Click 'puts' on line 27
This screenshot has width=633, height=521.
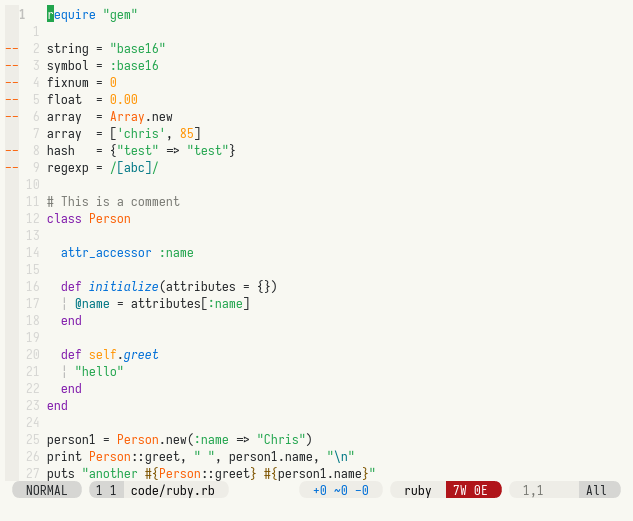point(61,474)
